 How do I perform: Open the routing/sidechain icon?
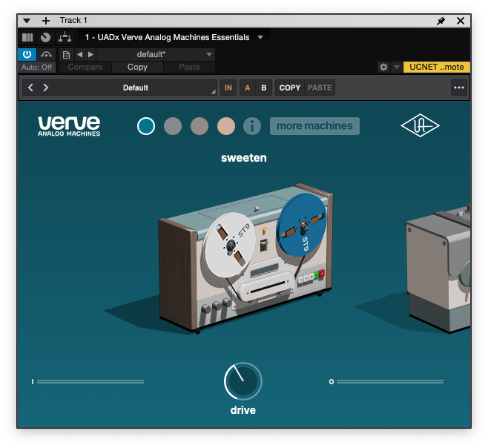(65, 38)
